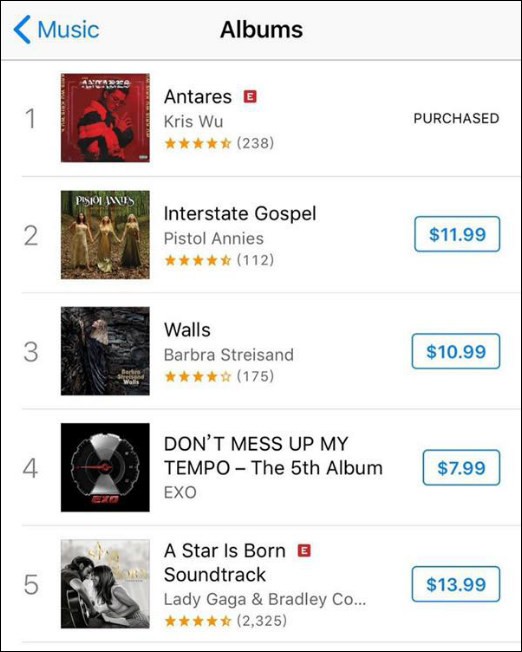Open the Walls star rating (175)
This screenshot has height=652, width=522.
219,377
